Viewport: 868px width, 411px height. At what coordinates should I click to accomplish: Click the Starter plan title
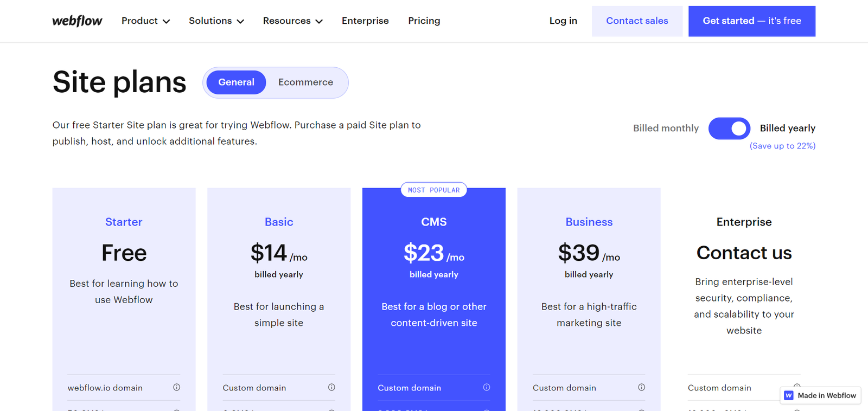click(124, 222)
